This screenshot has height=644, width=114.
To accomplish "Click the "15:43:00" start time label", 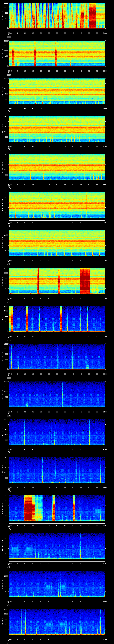I will click(x=9, y=601).
